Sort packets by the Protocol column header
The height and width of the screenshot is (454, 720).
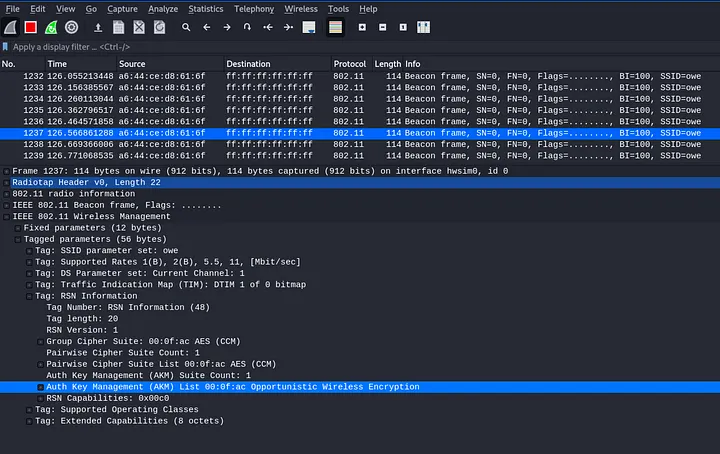[x=350, y=64]
